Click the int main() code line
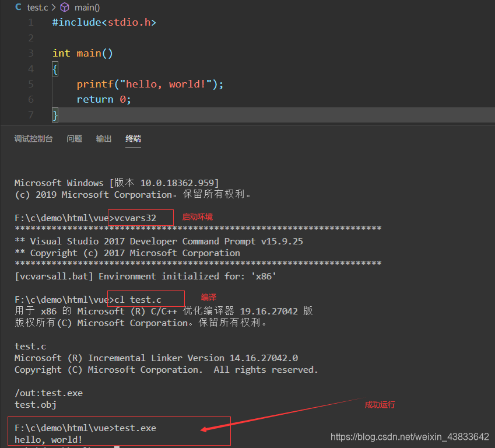Screen dimensions: 495x448 tap(83, 54)
